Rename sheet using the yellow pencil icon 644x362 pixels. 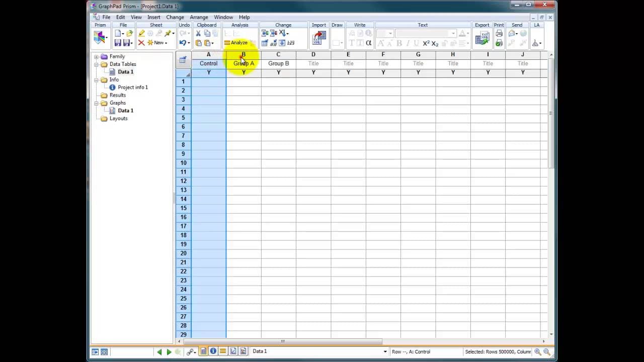142,33
